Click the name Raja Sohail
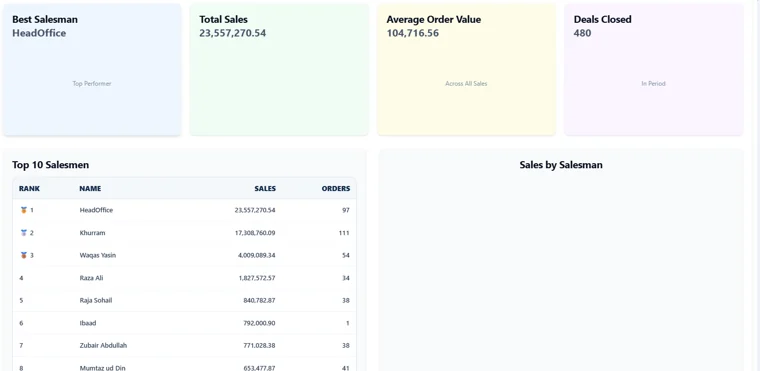This screenshot has width=760, height=371. pyautogui.click(x=95, y=300)
